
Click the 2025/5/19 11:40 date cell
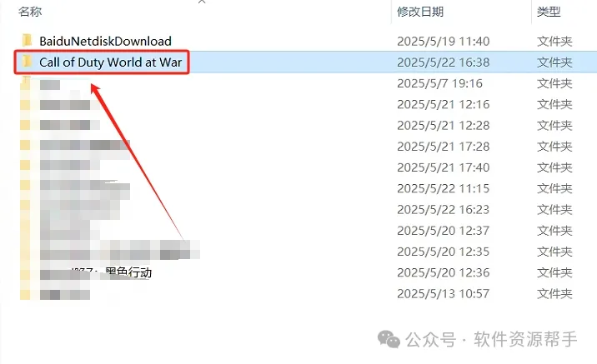[x=444, y=41]
